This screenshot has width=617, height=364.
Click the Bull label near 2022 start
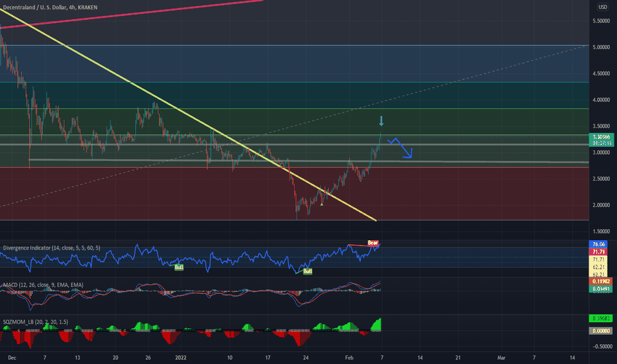(179, 267)
